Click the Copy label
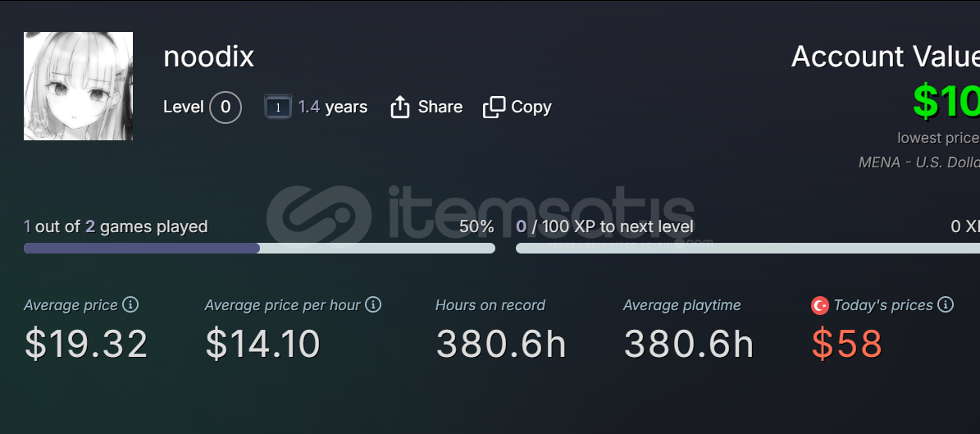 [x=531, y=107]
